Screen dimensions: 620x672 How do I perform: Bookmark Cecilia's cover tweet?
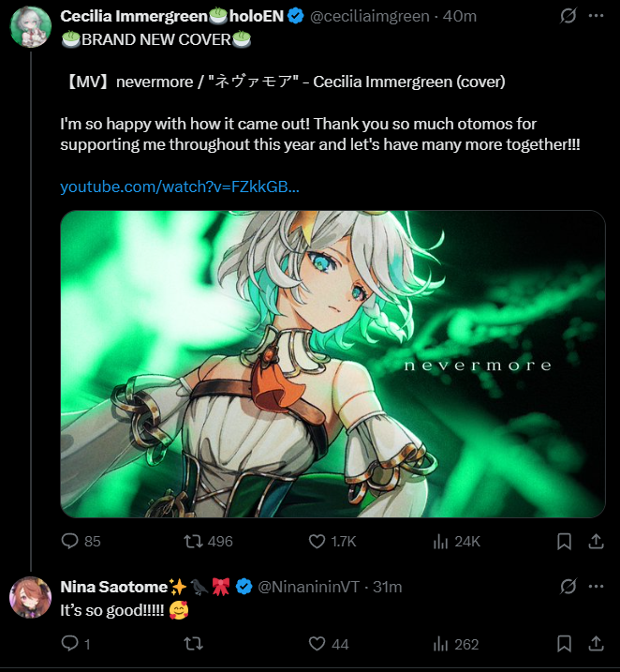click(x=564, y=542)
